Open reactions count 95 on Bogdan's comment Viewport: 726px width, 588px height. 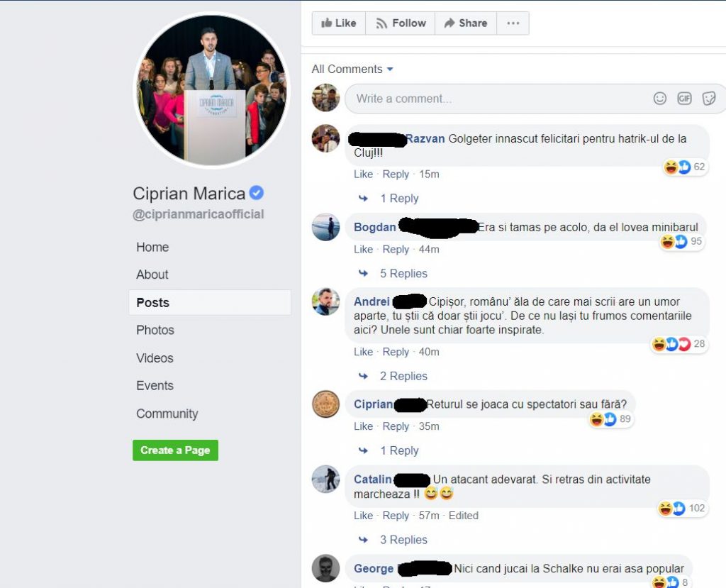click(681, 241)
